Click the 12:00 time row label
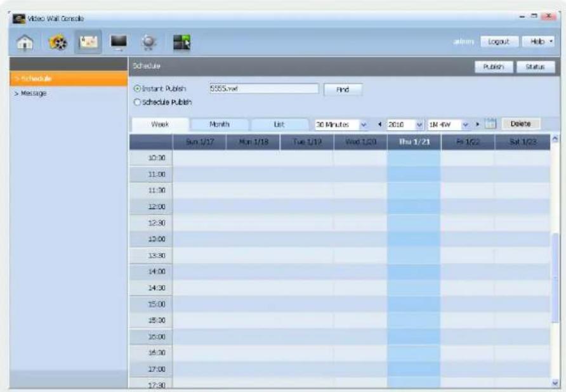566x392 pixels. (151, 207)
